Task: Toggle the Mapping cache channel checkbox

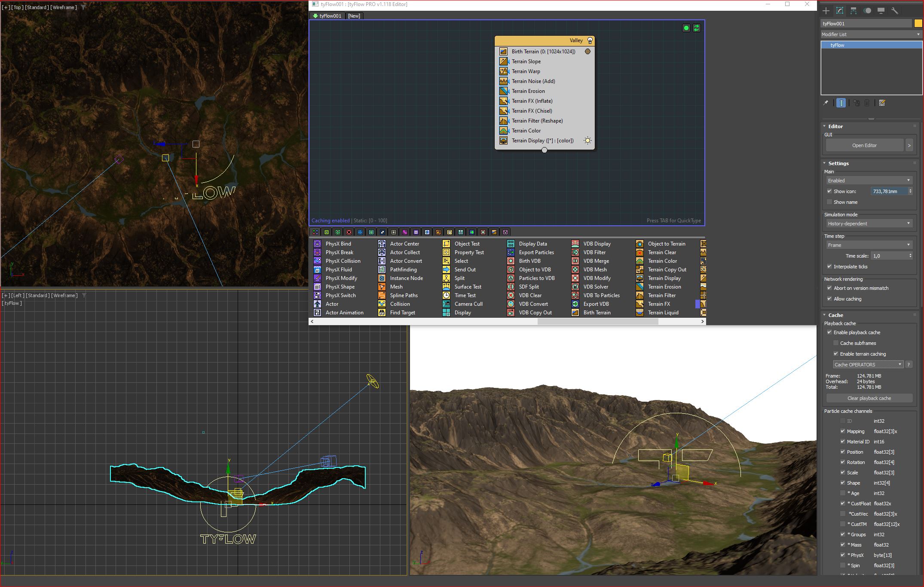Action: point(842,431)
